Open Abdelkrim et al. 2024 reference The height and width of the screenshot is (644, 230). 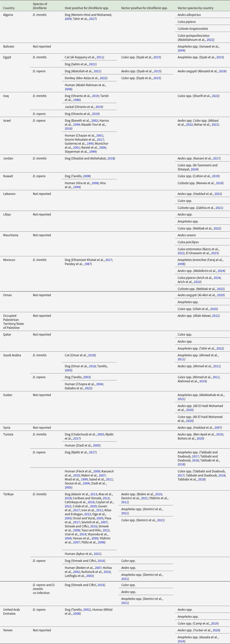click(x=221, y=271)
